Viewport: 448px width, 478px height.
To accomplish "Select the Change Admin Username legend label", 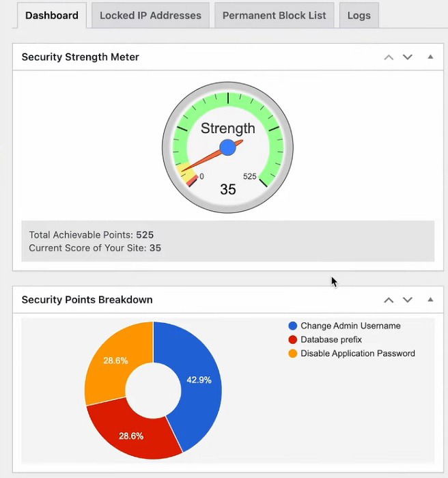I will 350,326.
